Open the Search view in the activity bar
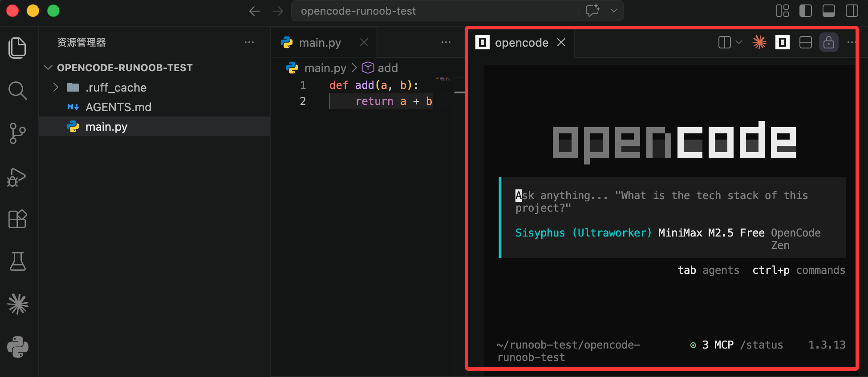Screen dimensions: 868x377 pos(17,91)
